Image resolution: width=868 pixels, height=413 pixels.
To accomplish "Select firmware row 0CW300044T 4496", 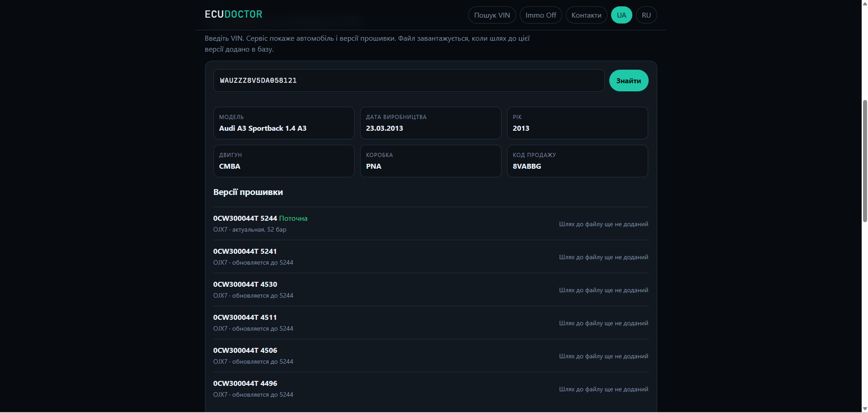I will pyautogui.click(x=431, y=389).
